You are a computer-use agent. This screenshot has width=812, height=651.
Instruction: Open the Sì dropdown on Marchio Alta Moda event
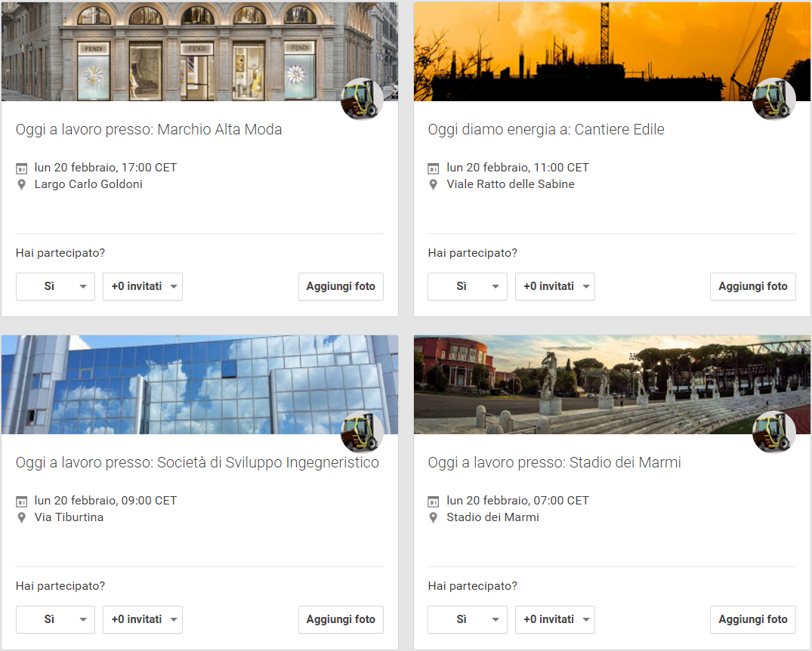[55, 286]
